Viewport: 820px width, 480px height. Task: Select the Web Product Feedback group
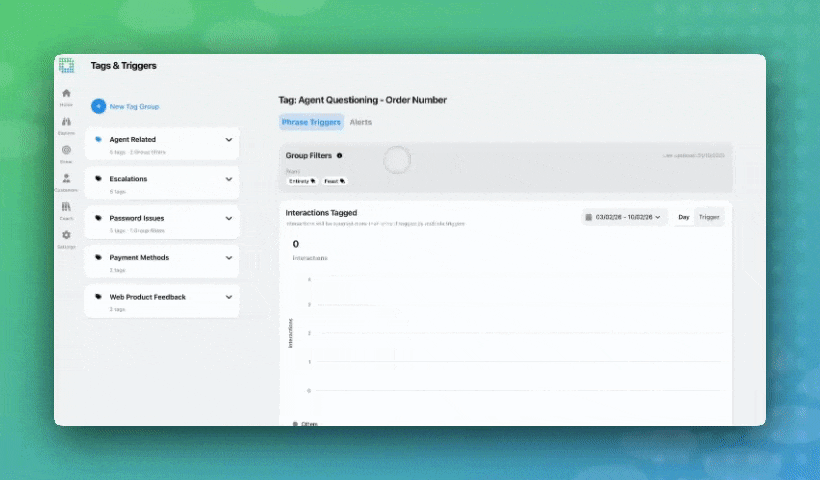(x=147, y=297)
